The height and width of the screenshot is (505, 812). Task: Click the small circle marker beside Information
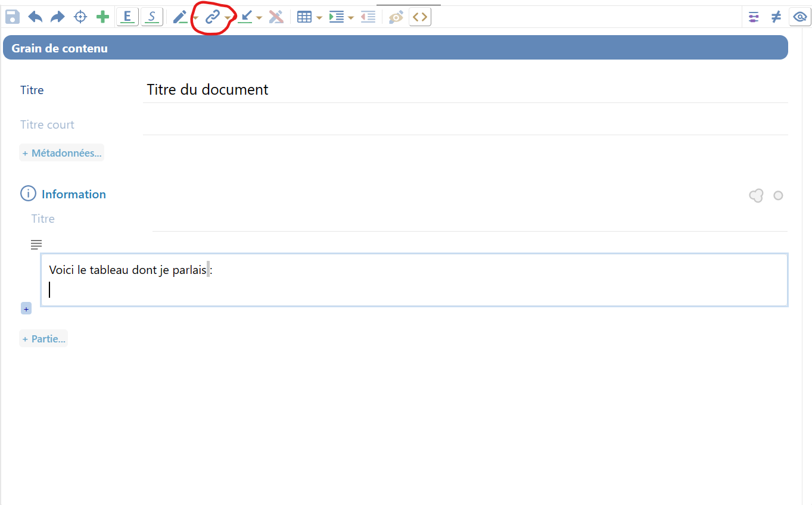click(x=778, y=195)
